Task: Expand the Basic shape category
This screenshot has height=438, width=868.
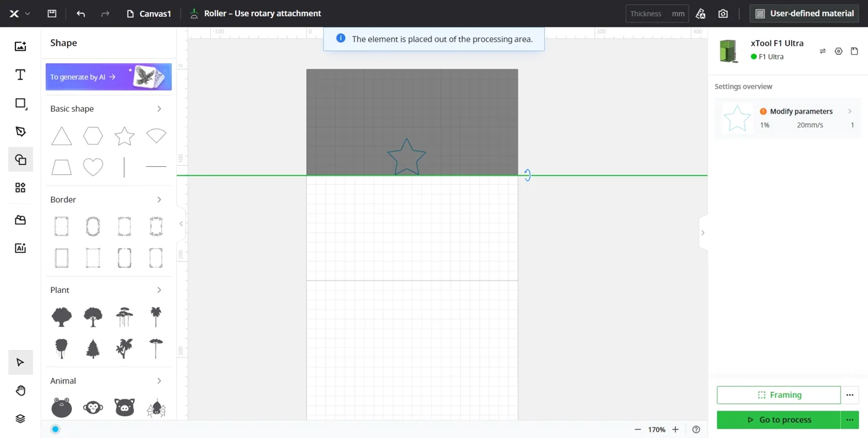Action: pyautogui.click(x=159, y=109)
